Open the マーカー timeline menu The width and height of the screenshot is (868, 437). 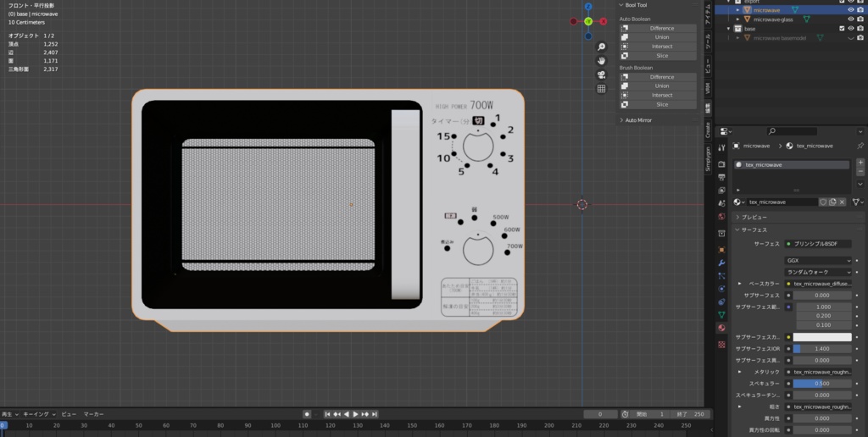pyautogui.click(x=93, y=414)
